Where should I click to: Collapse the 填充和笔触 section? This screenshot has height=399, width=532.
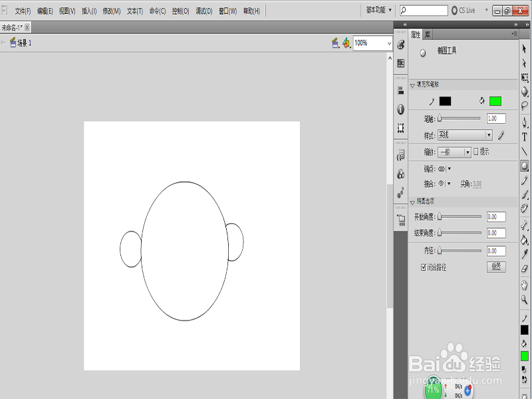point(412,85)
